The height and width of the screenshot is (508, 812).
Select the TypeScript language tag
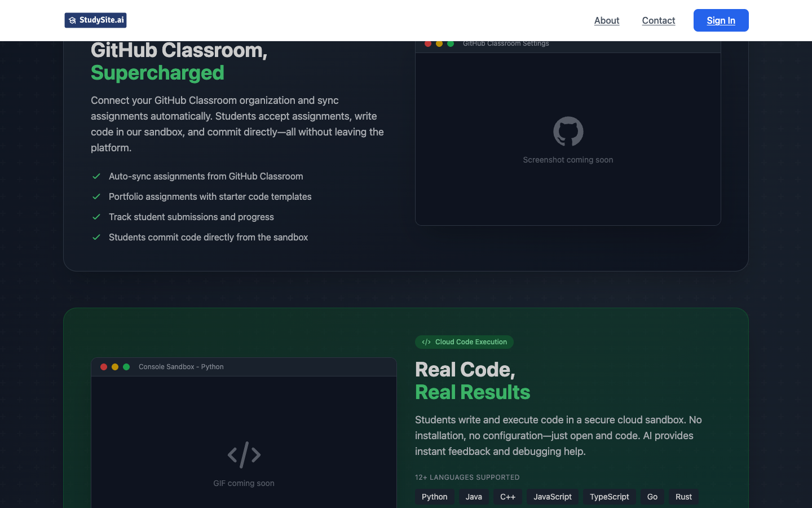tap(609, 497)
